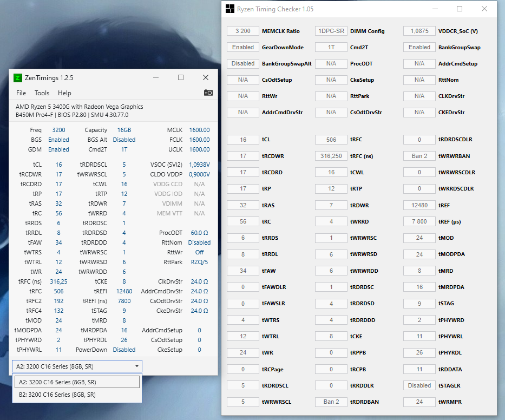Click the PowerDown value Disabled
This screenshot has height=420, width=505.
pos(124,350)
